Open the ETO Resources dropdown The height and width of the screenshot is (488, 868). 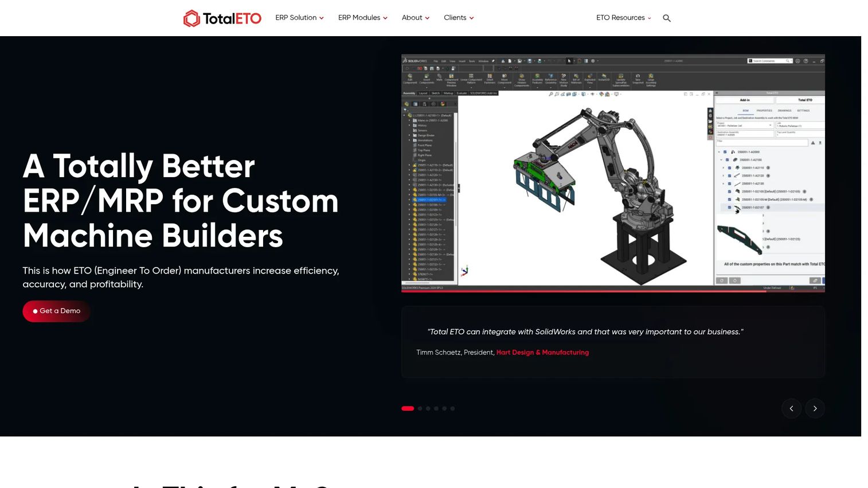click(x=624, y=18)
